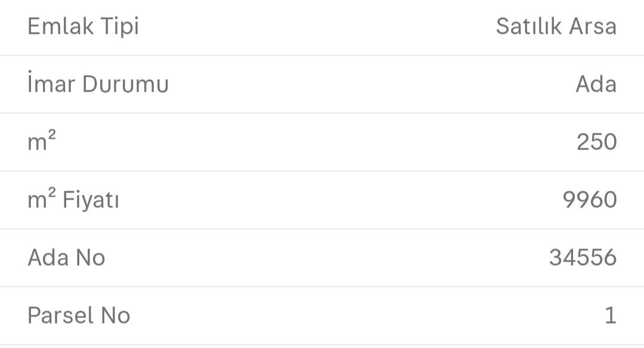Tap empty middle of İmar Durumu row
644x348 pixels.
[x=358, y=85]
